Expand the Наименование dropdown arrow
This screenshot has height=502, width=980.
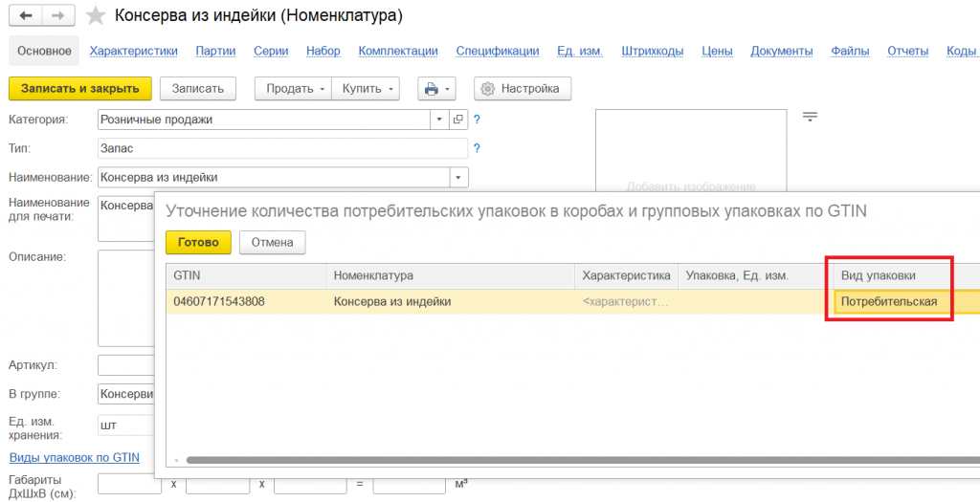pyautogui.click(x=458, y=177)
